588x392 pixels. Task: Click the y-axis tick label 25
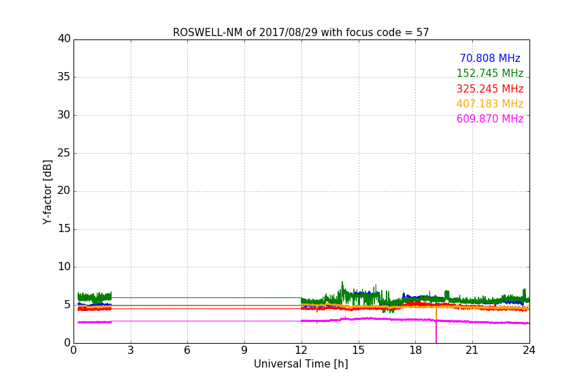click(x=64, y=153)
